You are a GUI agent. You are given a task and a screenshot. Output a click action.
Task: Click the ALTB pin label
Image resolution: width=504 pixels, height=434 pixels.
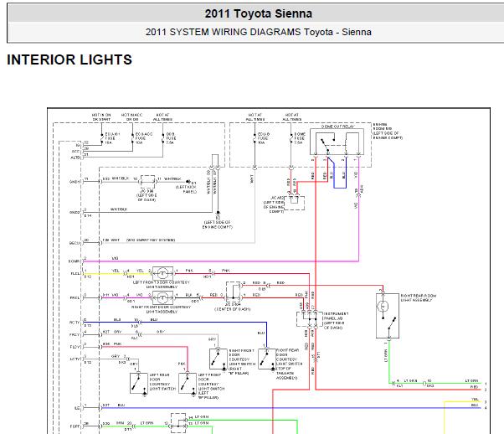click(x=75, y=158)
